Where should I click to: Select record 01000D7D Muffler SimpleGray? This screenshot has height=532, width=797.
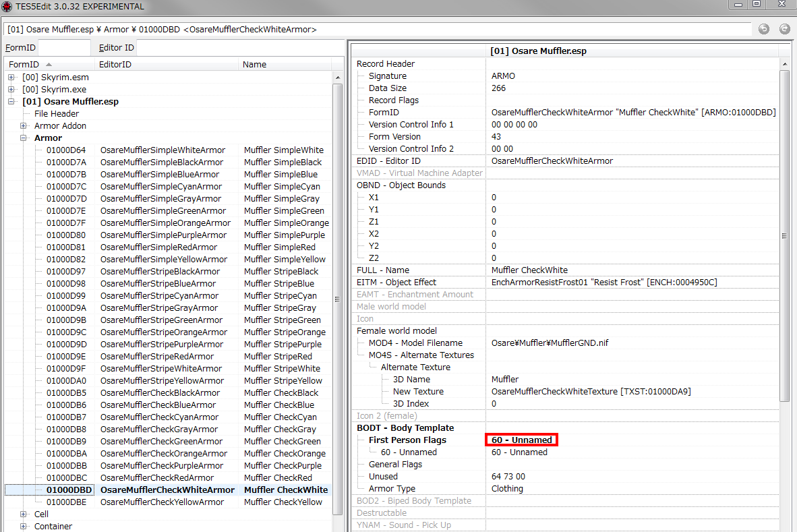click(168, 199)
